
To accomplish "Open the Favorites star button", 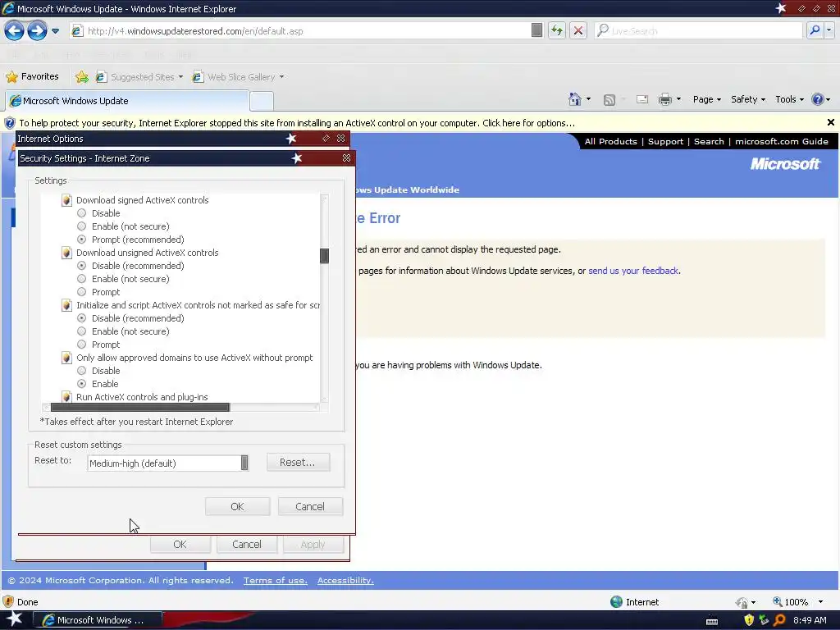I will click(x=32, y=76).
